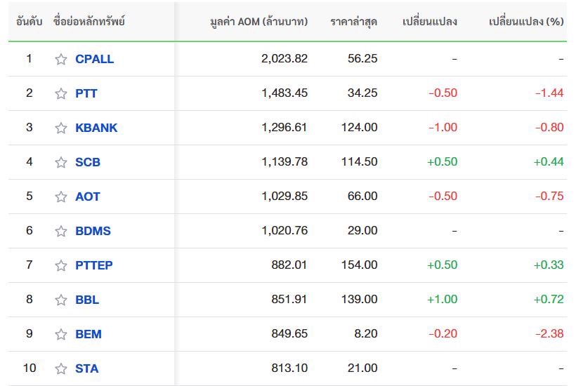This screenshot has width=588, height=386.
Task: Open PTTEP stock details
Action: (x=93, y=265)
